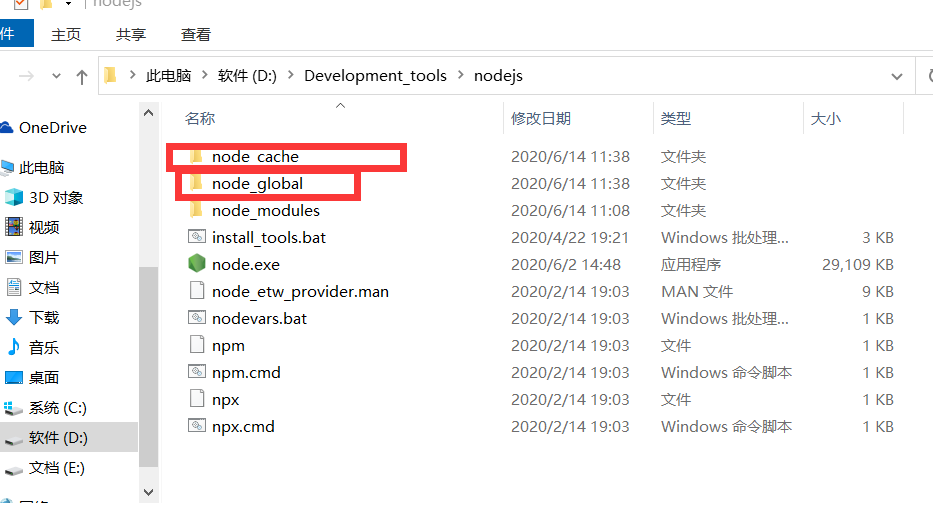Screen dimensions: 933x509
Task: Select 此电脑 in the navigation pane
Action: point(41,168)
